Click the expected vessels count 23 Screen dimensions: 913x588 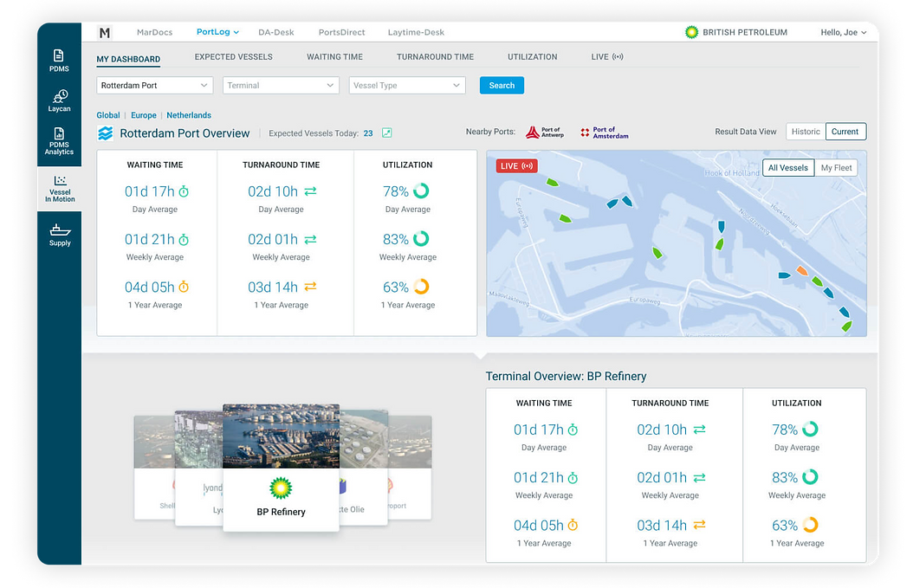point(368,133)
